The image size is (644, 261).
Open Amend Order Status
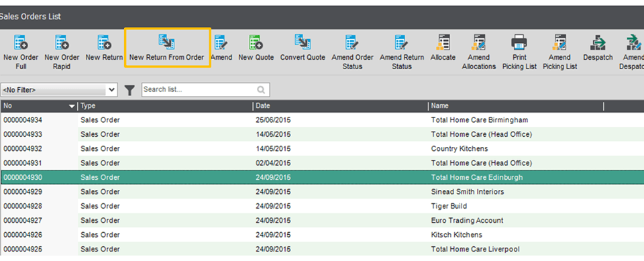(352, 52)
